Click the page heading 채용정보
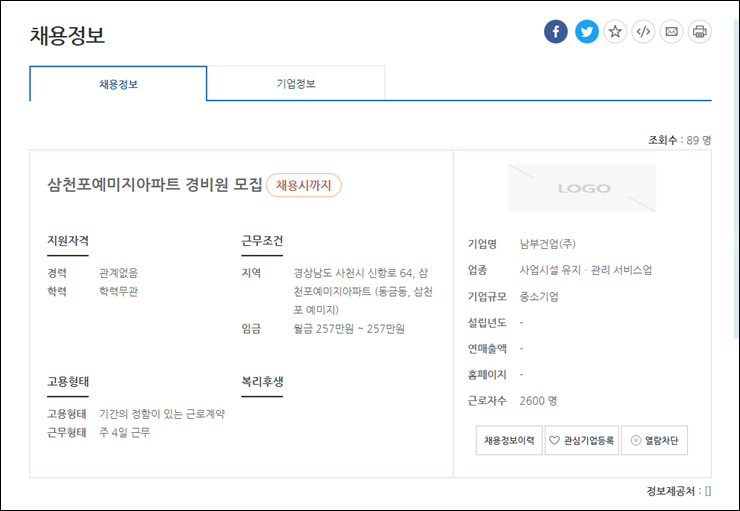740x511 pixels. (x=67, y=35)
